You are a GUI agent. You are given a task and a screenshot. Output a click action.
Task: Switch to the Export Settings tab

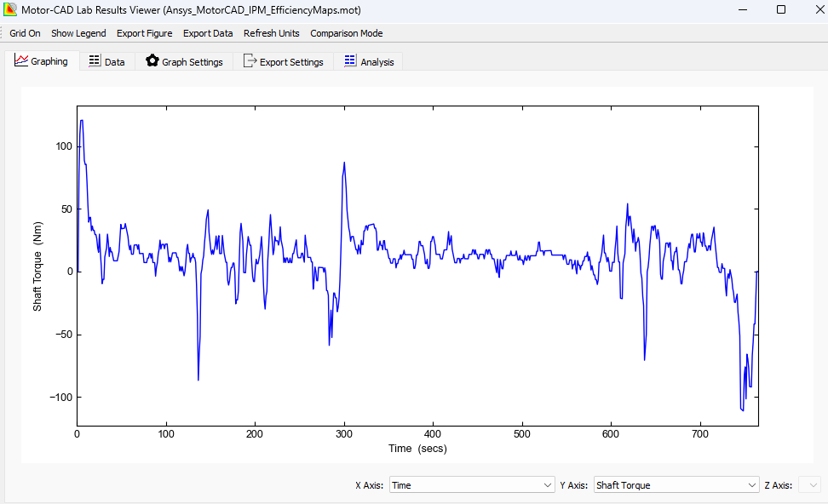[x=284, y=60]
